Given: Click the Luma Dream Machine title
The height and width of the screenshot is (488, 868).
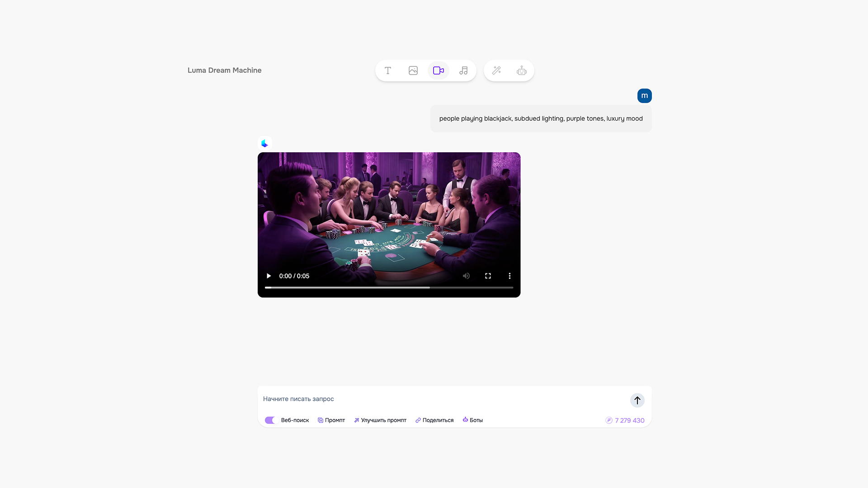Looking at the screenshot, I should (x=225, y=70).
